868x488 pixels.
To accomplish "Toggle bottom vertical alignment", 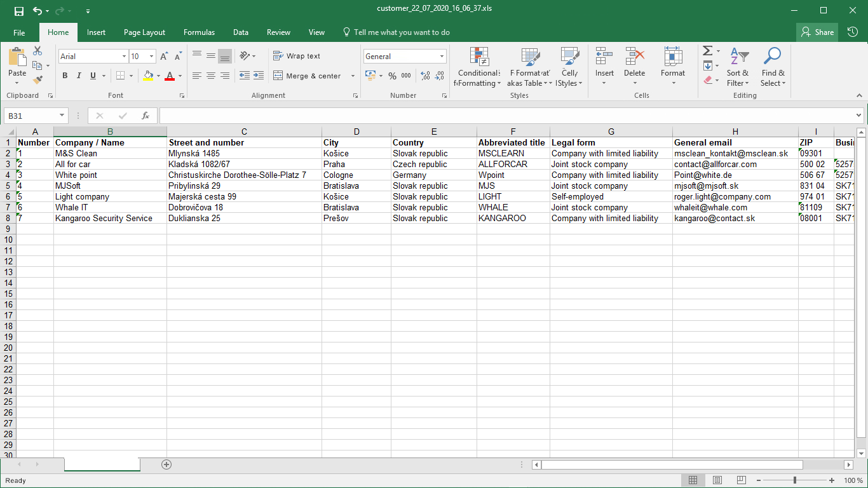I will coord(225,57).
